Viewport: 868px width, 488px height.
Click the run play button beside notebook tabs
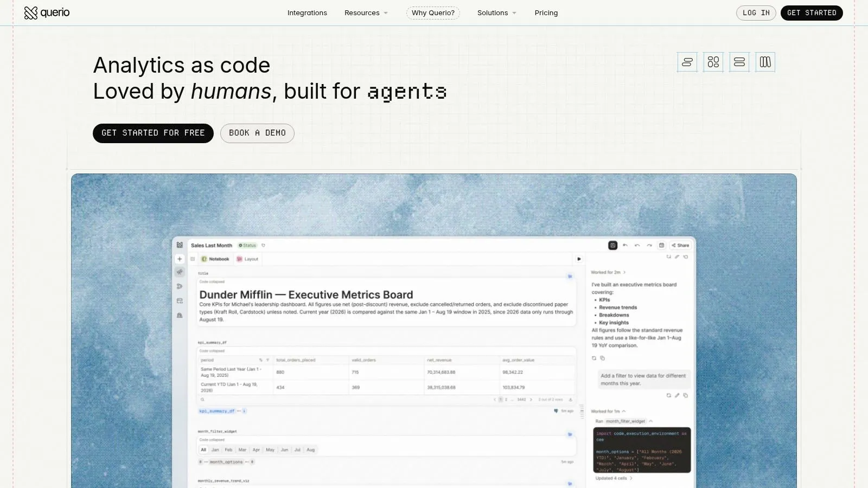[579, 259]
